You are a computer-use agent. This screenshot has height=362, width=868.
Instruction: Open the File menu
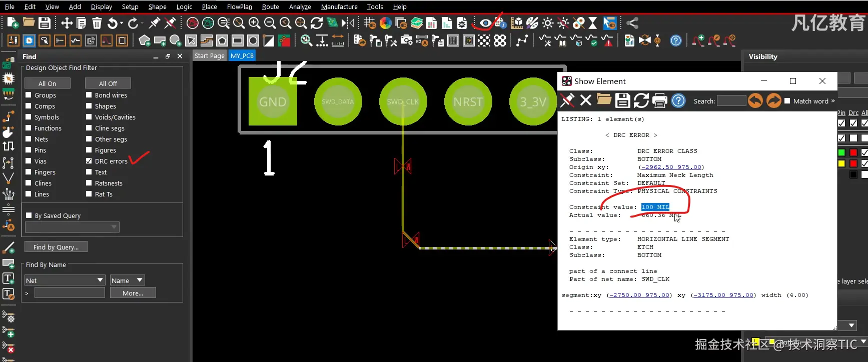pyautogui.click(x=10, y=7)
